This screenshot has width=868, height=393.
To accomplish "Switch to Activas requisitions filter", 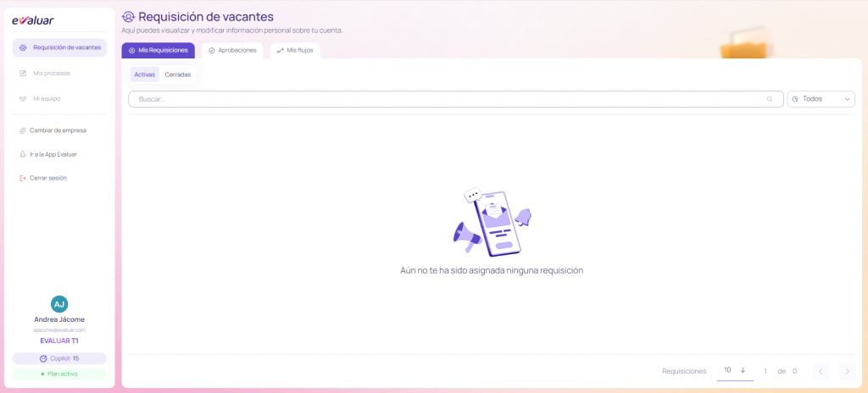I will pyautogui.click(x=144, y=75).
